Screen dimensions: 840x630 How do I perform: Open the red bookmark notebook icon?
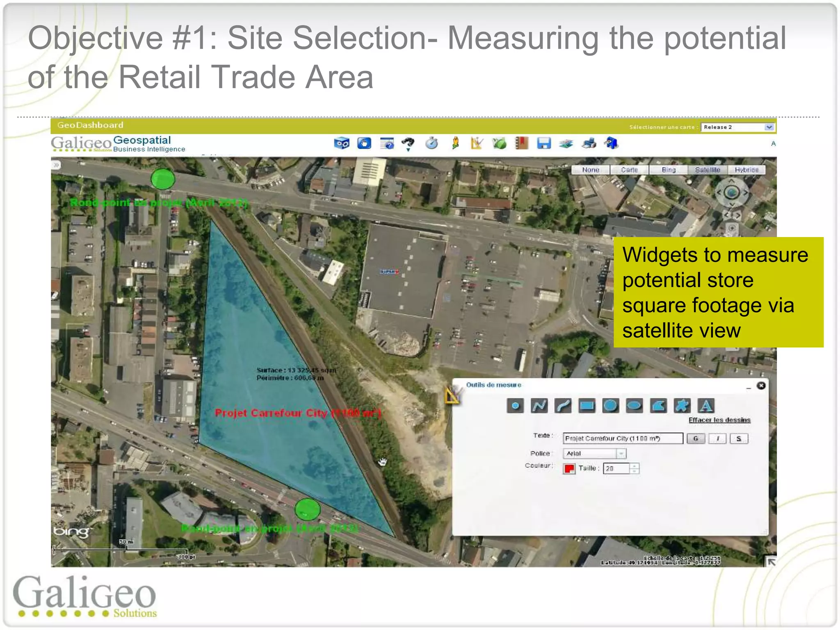point(521,143)
